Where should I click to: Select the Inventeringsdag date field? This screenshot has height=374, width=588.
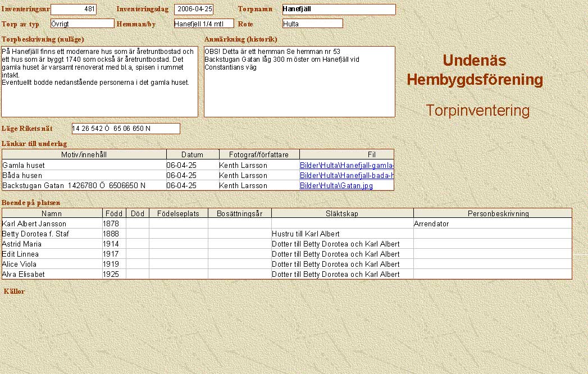coord(194,10)
